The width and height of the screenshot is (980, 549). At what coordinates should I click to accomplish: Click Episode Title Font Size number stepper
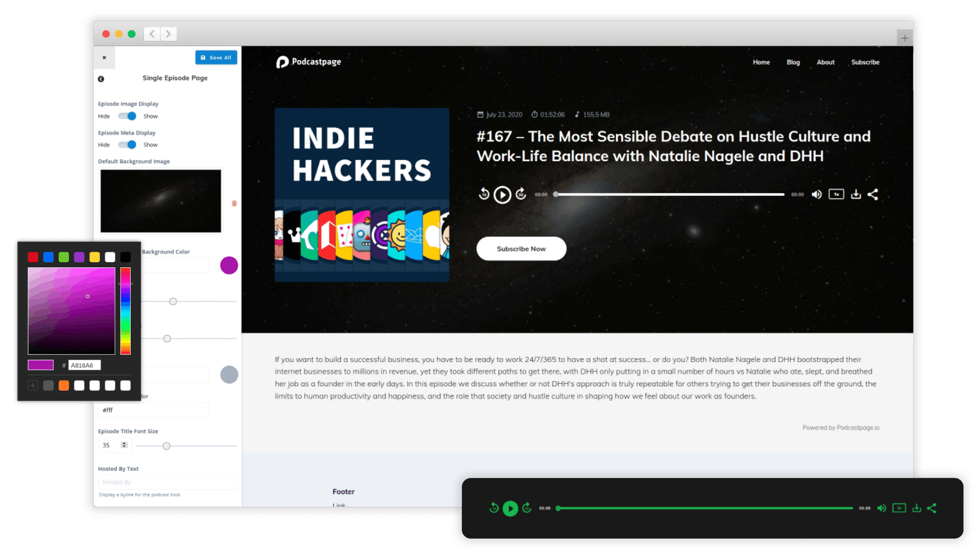click(124, 445)
